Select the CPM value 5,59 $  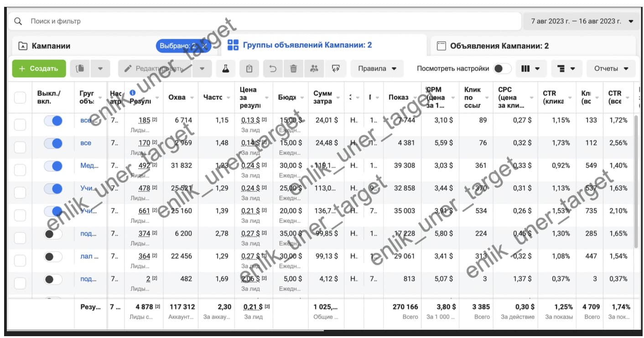(x=443, y=143)
